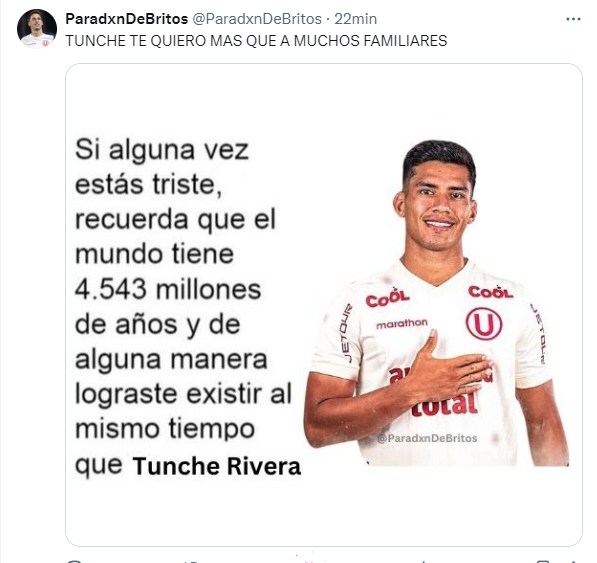Click the meme line '4.543 millones'
This screenshot has height=563, width=597.
click(x=168, y=289)
